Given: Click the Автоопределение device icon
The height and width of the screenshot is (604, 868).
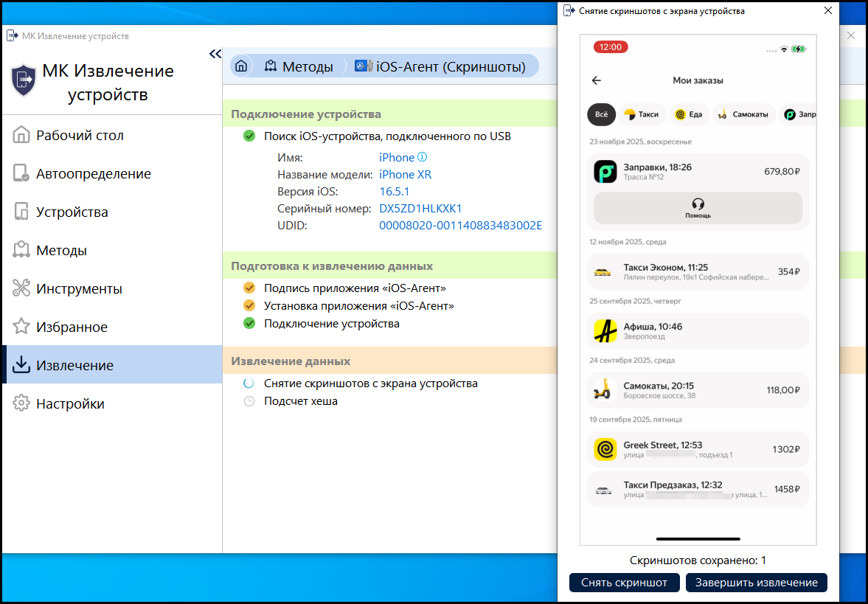Looking at the screenshot, I should pos(21,173).
